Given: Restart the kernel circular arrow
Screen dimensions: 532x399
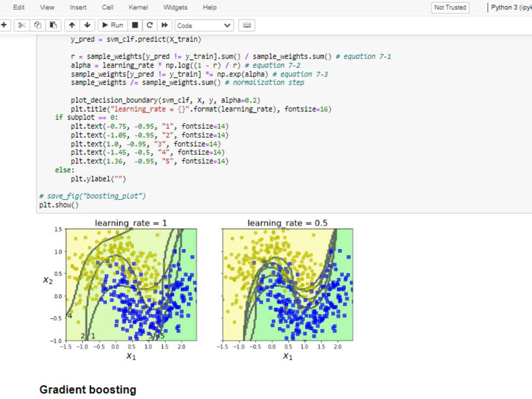Looking at the screenshot, I should [x=149, y=25].
